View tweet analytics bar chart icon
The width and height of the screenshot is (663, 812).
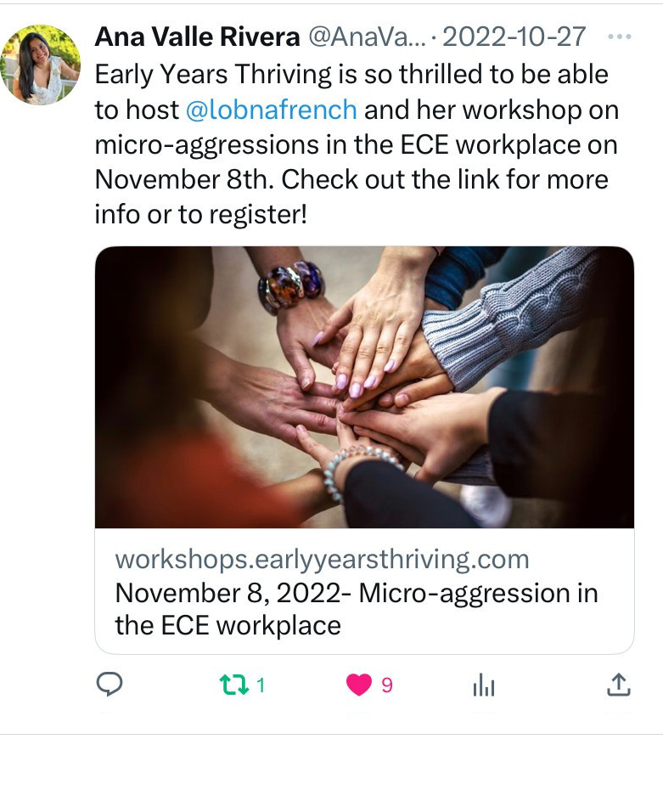pos(484,685)
